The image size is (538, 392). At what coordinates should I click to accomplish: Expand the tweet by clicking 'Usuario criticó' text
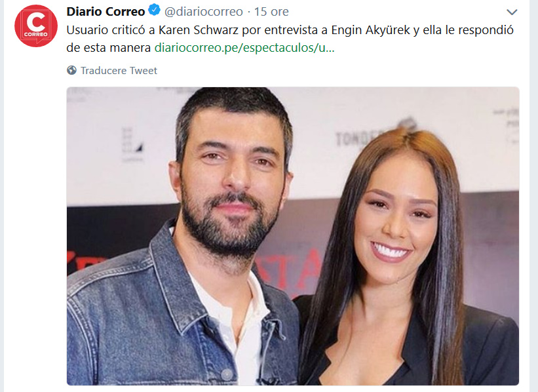107,30
